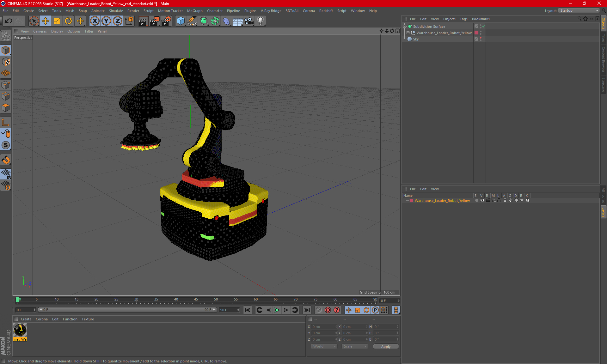Activate the Scale tool in toolbar
This screenshot has width=607, height=364.
point(57,21)
